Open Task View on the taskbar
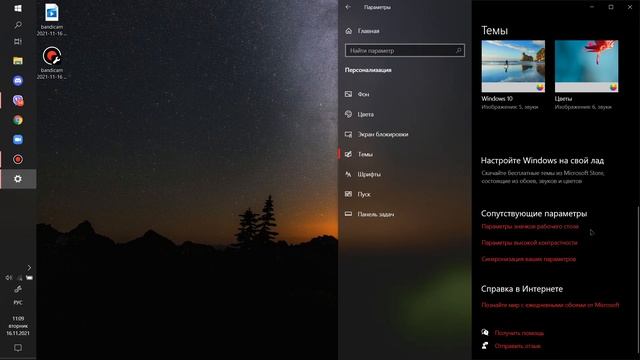The height and width of the screenshot is (360, 640). point(18,42)
